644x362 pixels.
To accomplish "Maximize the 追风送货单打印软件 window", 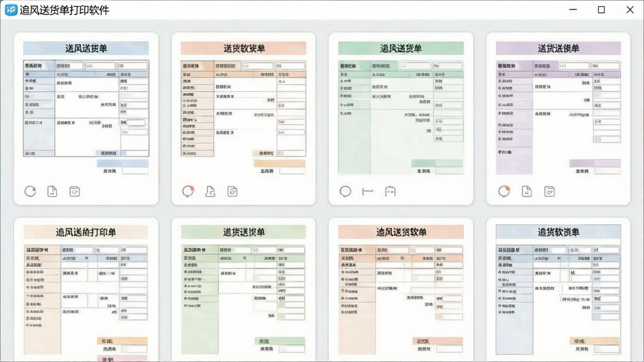I will pyautogui.click(x=601, y=10).
